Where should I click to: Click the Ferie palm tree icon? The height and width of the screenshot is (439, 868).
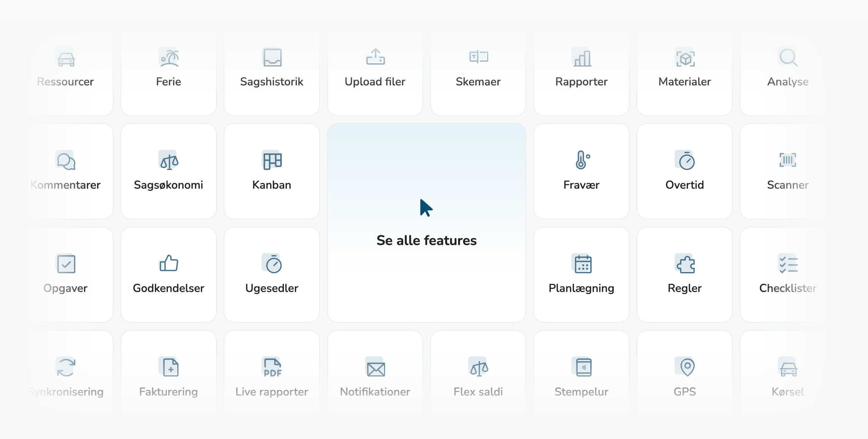(x=169, y=57)
